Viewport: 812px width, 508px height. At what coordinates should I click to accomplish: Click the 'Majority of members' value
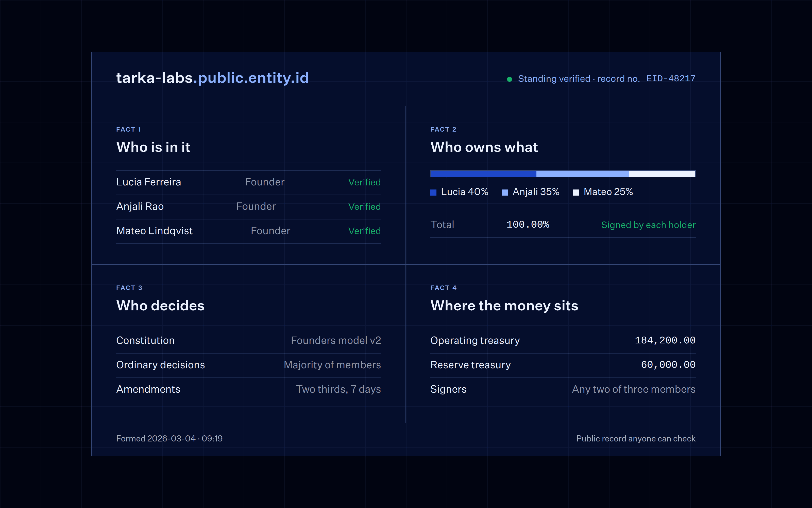click(x=332, y=365)
